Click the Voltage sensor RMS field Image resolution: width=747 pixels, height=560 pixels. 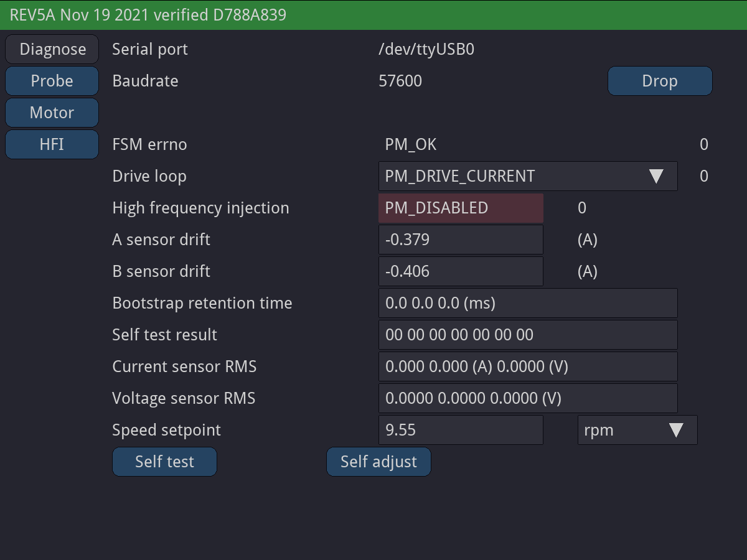point(527,398)
